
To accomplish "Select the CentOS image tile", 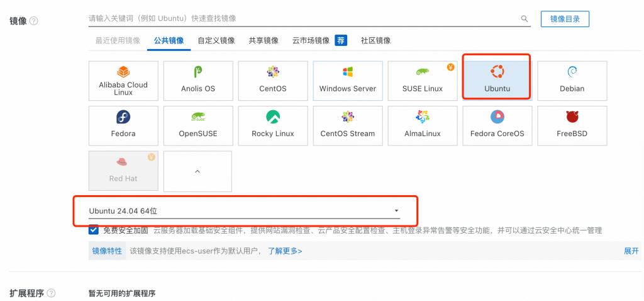I will 272,81.
